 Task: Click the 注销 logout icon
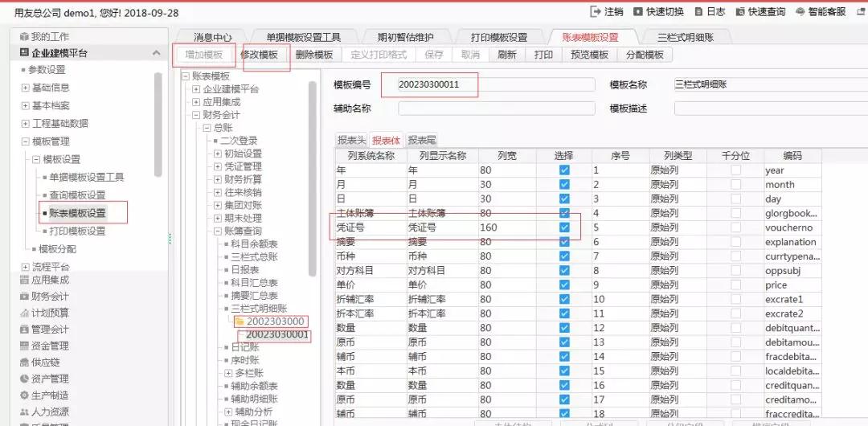pyautogui.click(x=596, y=12)
